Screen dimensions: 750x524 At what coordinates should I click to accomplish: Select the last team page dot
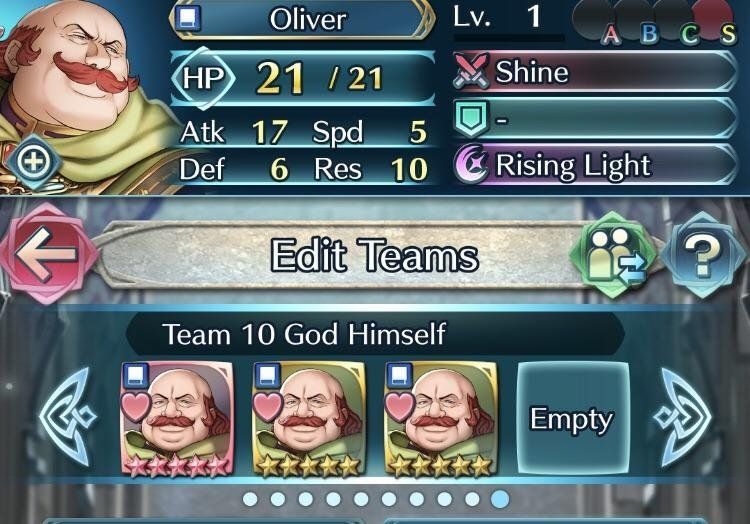[500, 500]
